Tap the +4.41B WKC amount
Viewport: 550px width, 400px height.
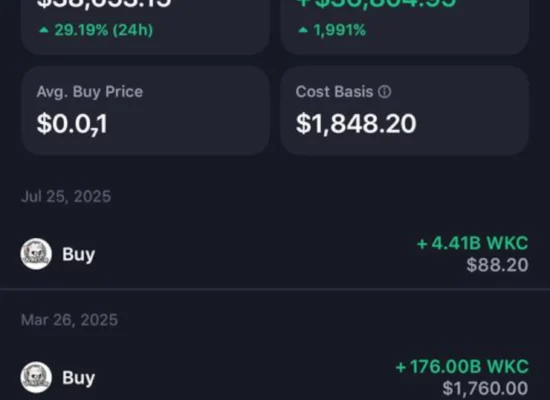click(x=472, y=243)
